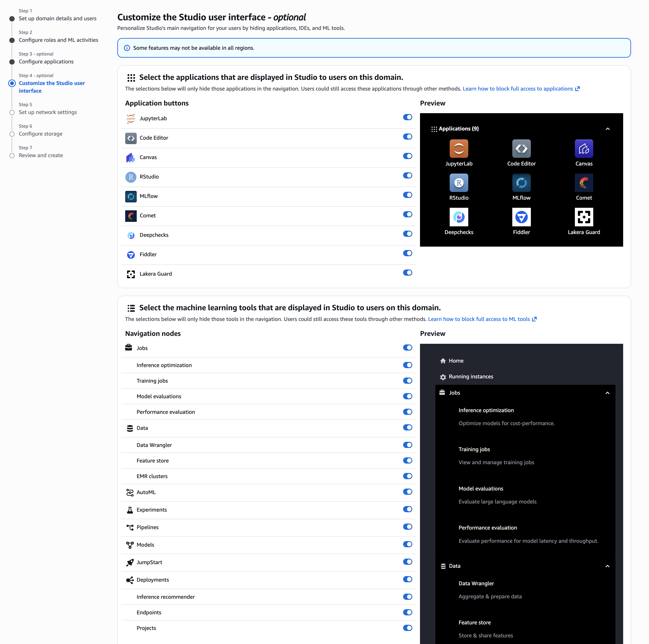Collapse the Jobs section in the preview
Image resolution: width=649 pixels, height=644 pixels.
[607, 393]
